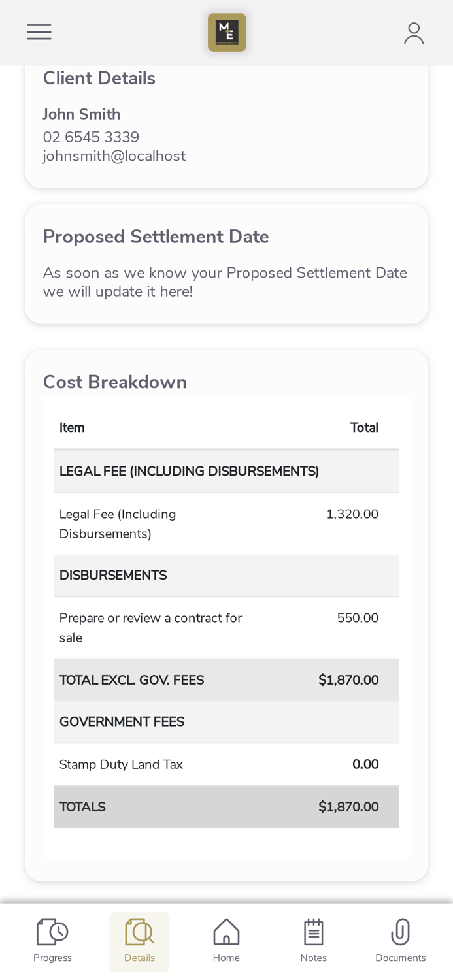Open the user profile icon
The image size is (453, 980).
pos(414,33)
